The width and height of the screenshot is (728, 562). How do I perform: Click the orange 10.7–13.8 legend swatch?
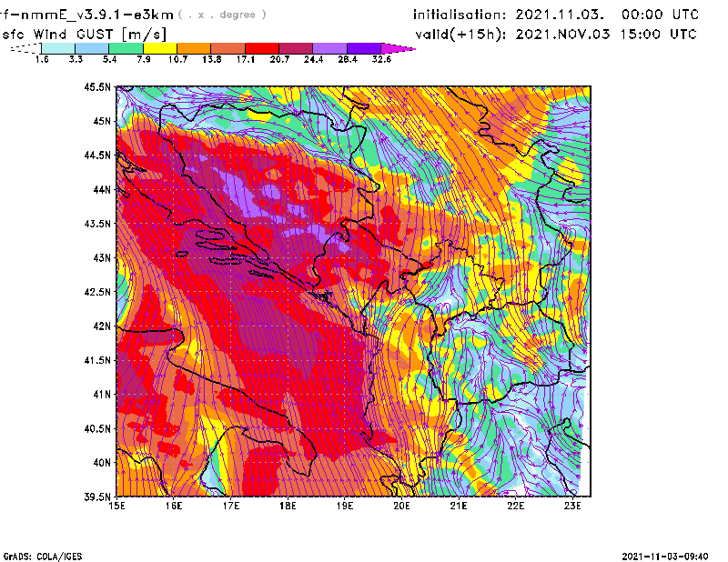click(194, 48)
